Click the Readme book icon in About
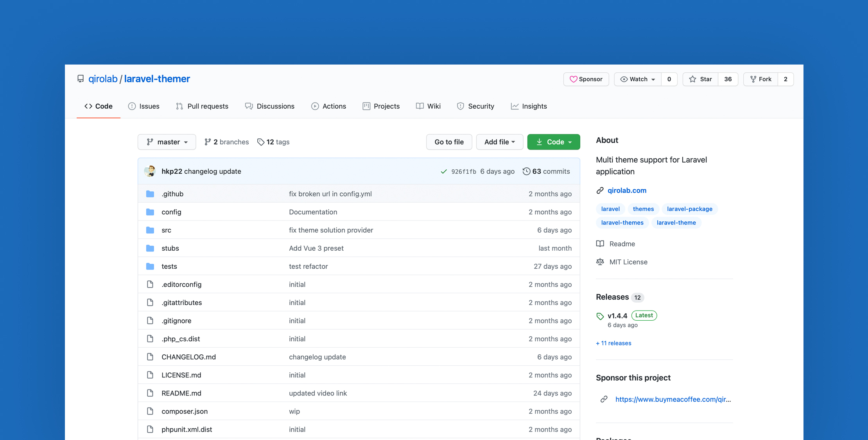The image size is (868, 440). [x=600, y=244]
